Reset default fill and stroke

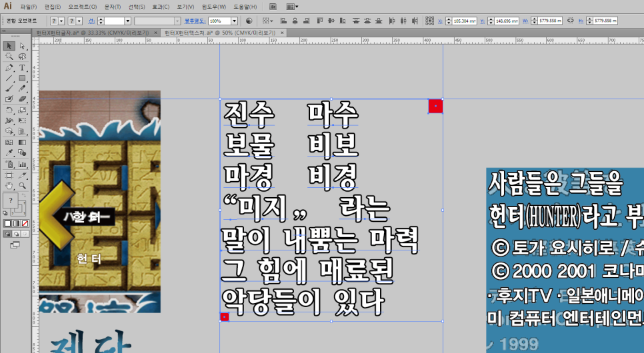click(5, 213)
